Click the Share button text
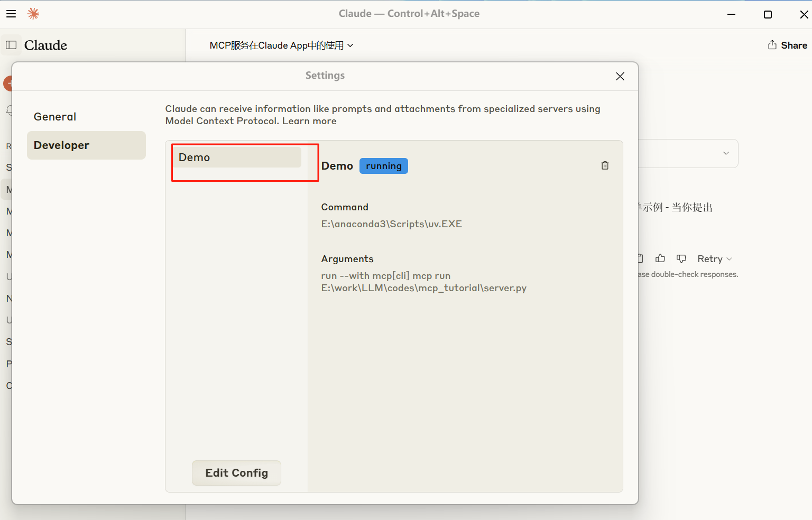 pyautogui.click(x=794, y=45)
